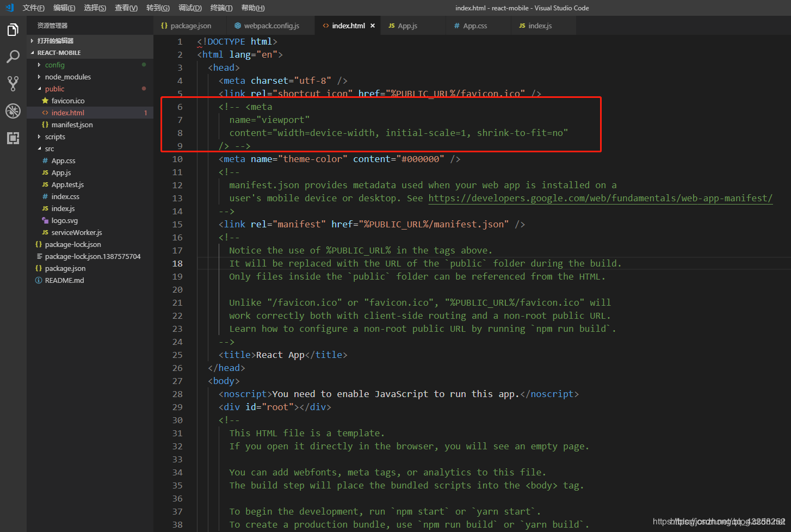Click the html lang="en" line
The width and height of the screenshot is (791, 532).
point(240,54)
